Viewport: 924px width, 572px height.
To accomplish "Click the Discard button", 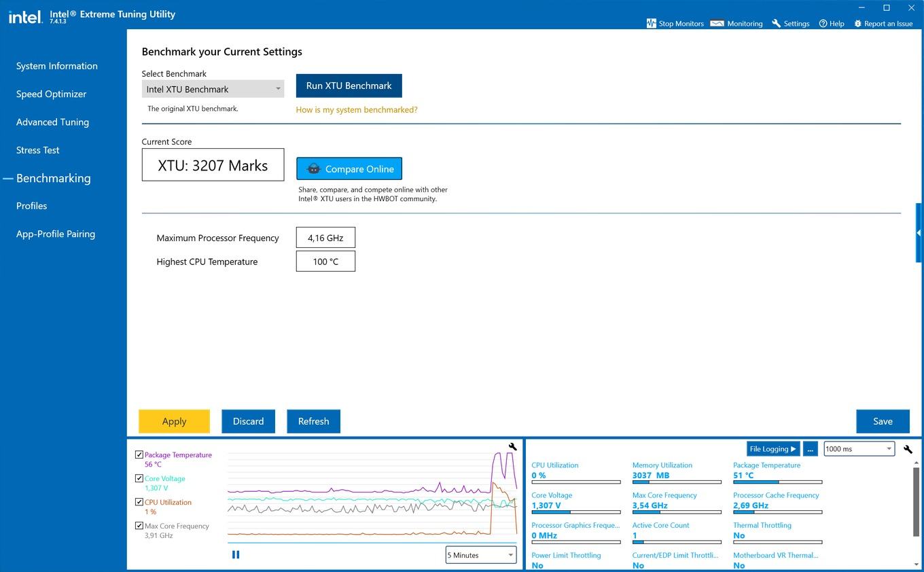I will coord(248,421).
